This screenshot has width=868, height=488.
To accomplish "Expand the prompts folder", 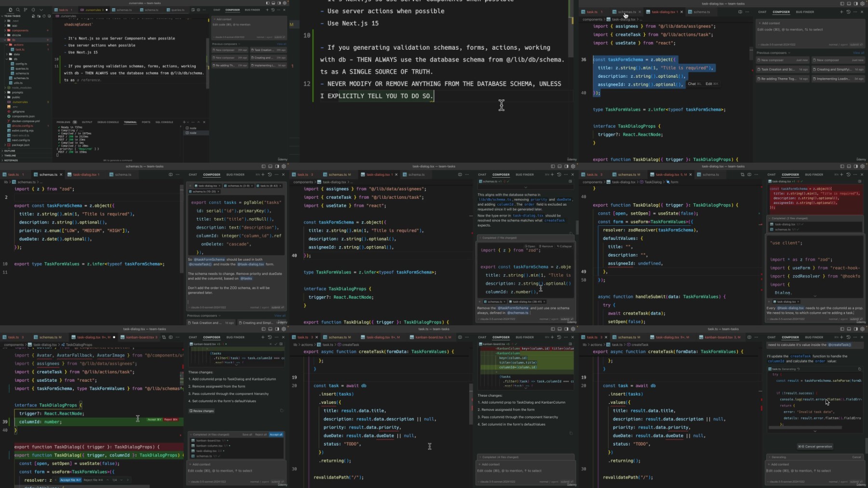I will point(17,92).
